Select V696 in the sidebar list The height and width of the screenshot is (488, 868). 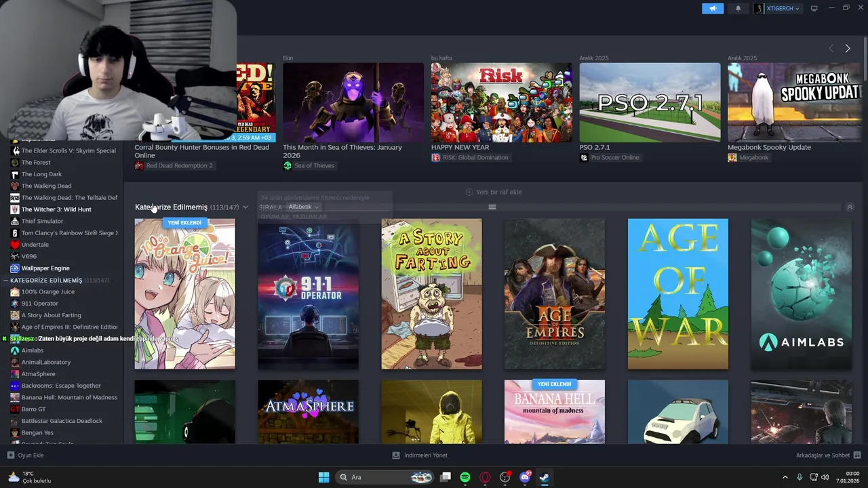pos(29,256)
